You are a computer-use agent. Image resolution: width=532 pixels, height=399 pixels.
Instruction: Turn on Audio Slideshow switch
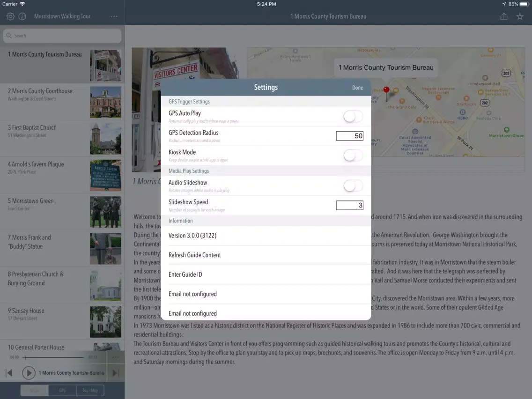coord(353,185)
